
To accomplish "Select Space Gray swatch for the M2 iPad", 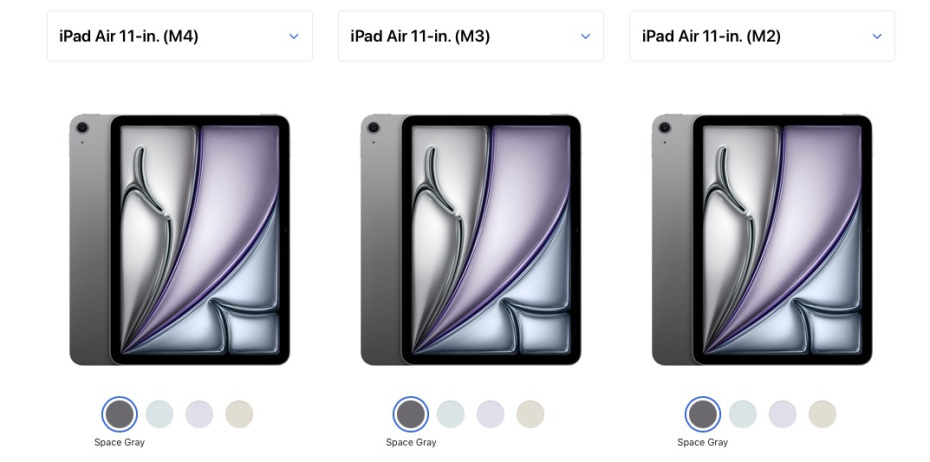I will (x=703, y=414).
